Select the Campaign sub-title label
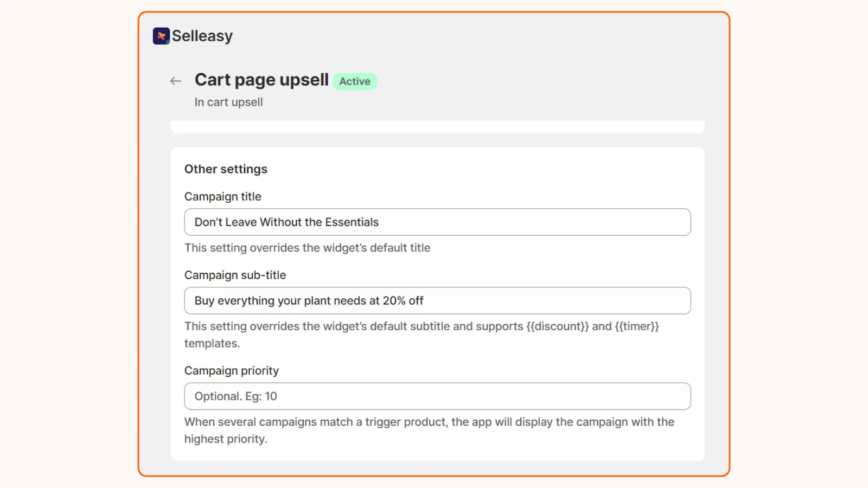This screenshot has height=488, width=868. click(x=235, y=275)
